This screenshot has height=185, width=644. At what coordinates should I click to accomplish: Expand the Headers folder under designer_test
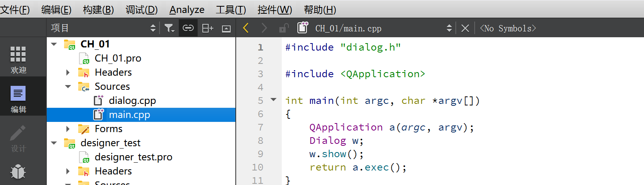pos(68,171)
